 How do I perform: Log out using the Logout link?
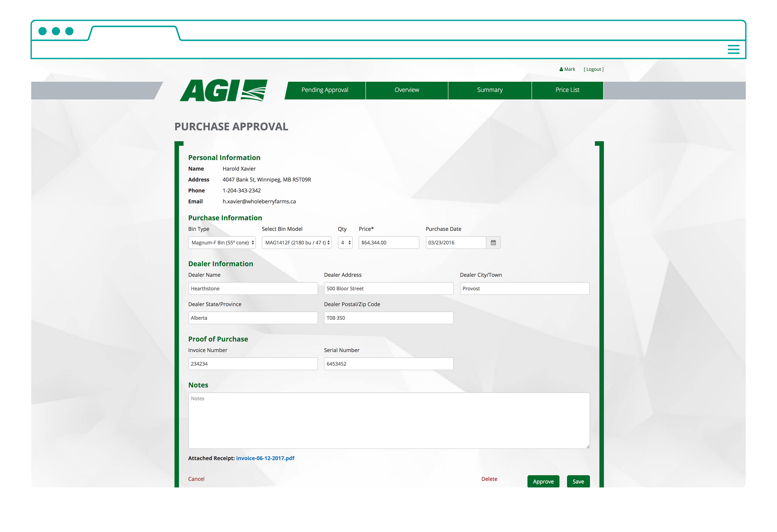click(593, 70)
